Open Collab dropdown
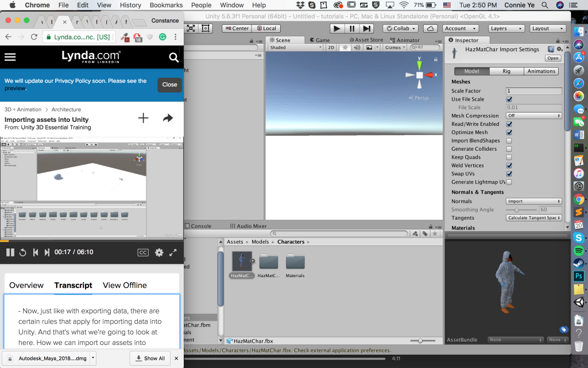The height and width of the screenshot is (368, 588). click(401, 29)
